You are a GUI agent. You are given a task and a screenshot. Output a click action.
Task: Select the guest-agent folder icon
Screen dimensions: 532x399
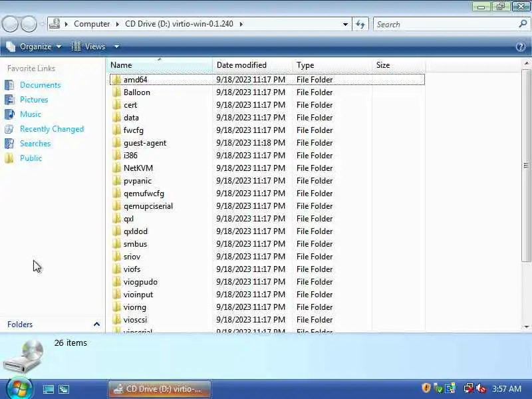pyautogui.click(x=116, y=143)
